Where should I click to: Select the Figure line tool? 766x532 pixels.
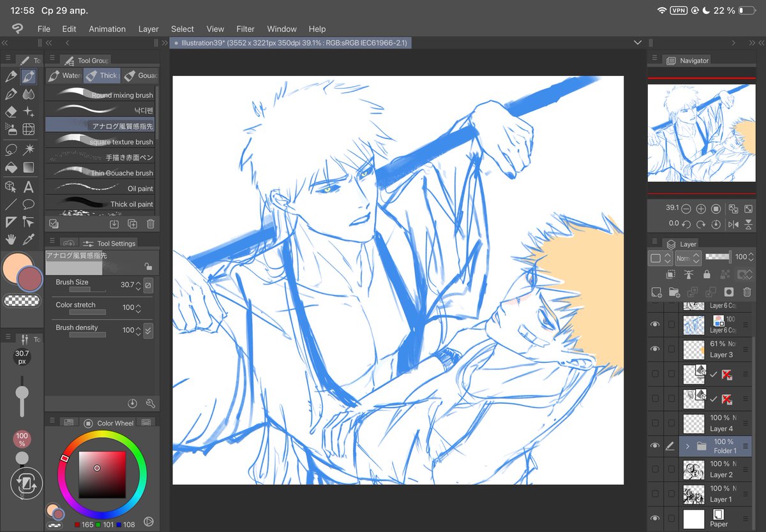11,205
